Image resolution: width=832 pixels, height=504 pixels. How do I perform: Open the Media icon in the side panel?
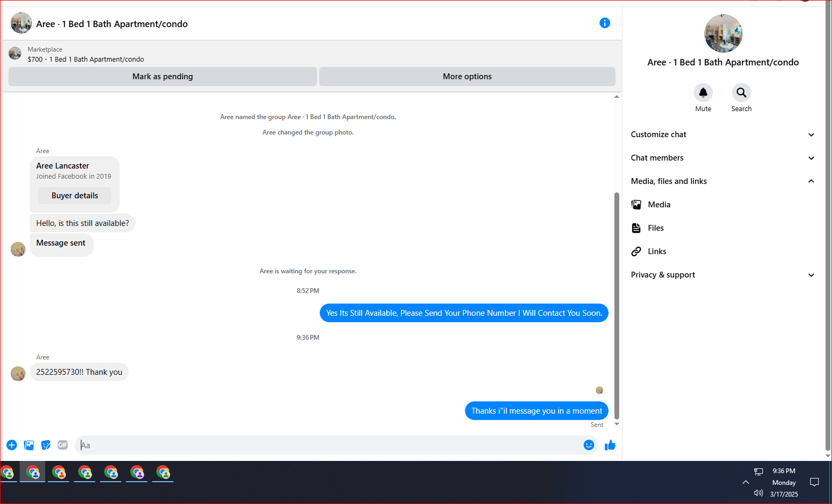636,205
